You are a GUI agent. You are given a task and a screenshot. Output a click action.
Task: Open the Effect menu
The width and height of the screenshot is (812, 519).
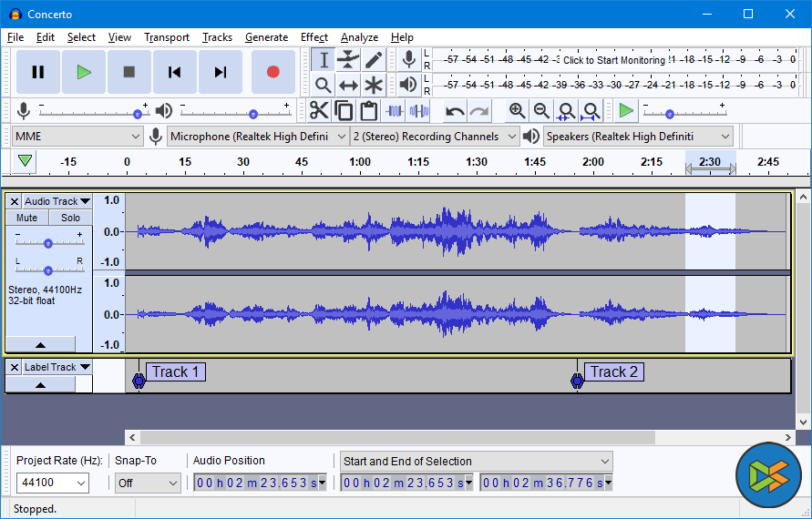tap(313, 37)
